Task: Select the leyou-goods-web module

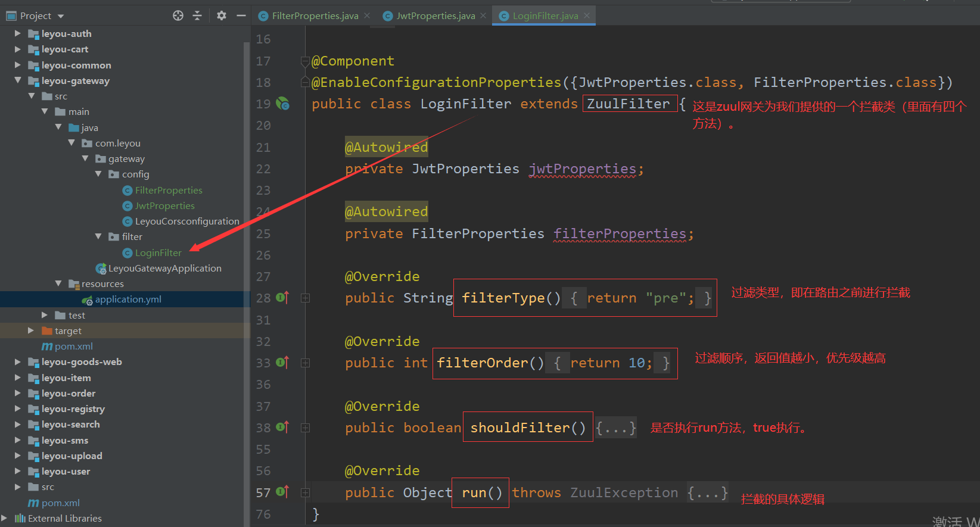Action: [x=82, y=361]
